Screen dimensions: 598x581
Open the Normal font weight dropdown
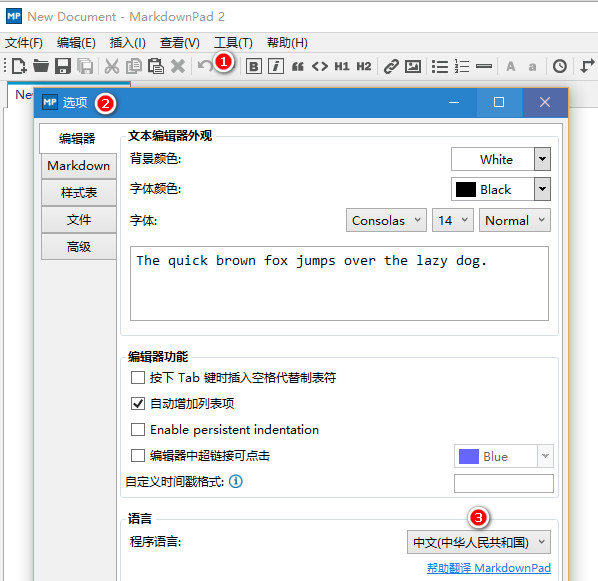514,220
